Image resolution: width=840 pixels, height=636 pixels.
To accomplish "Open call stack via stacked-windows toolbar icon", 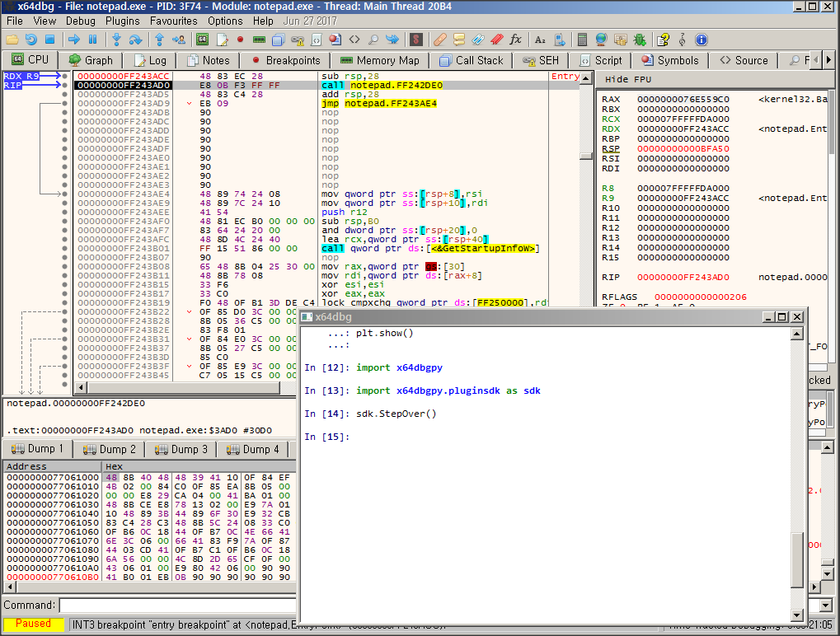I will coord(278,40).
